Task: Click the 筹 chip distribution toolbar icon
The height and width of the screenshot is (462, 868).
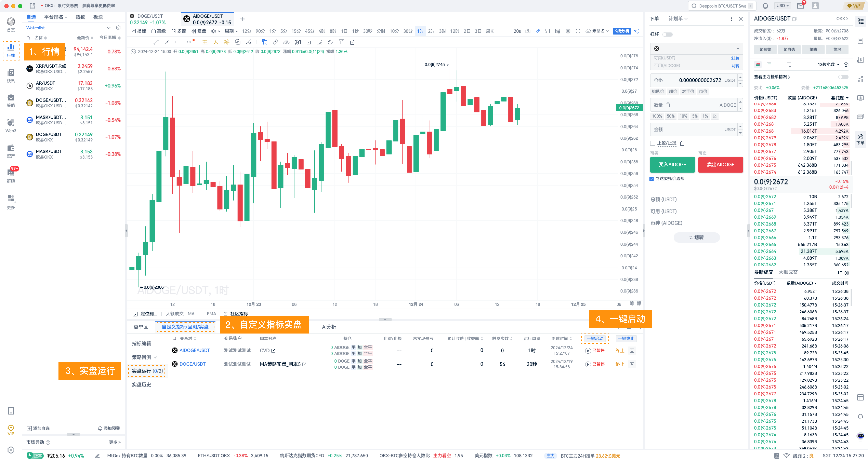Action: tap(226, 42)
